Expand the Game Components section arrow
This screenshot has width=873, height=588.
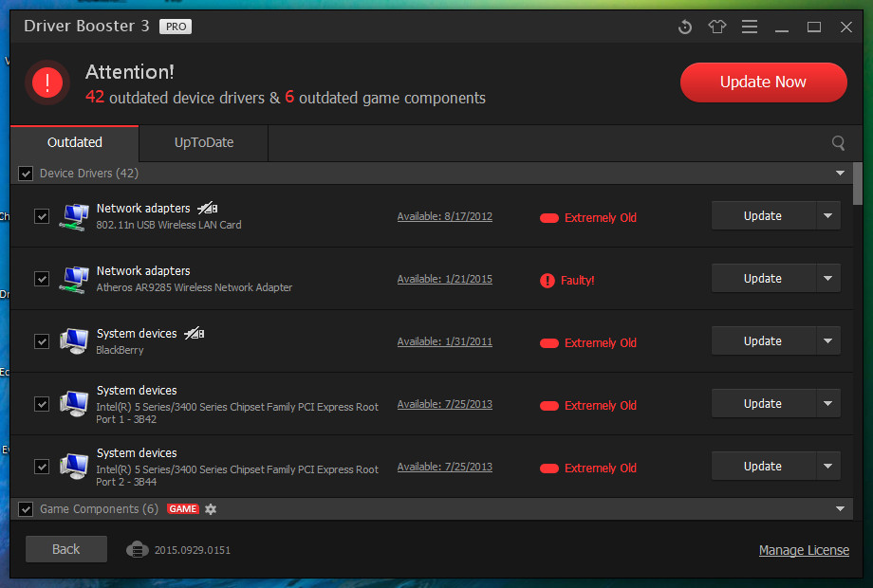coord(840,508)
